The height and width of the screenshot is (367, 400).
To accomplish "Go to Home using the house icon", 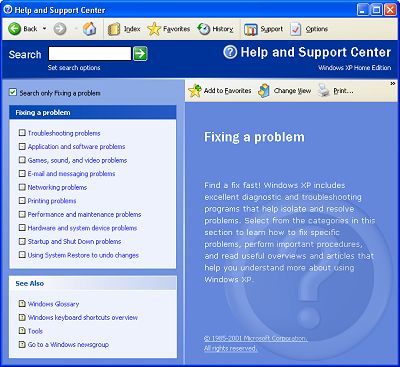I will point(89,29).
